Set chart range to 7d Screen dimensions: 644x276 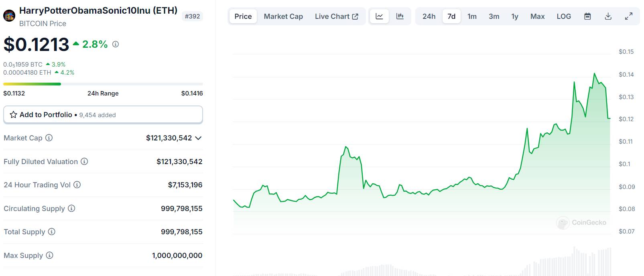(451, 16)
